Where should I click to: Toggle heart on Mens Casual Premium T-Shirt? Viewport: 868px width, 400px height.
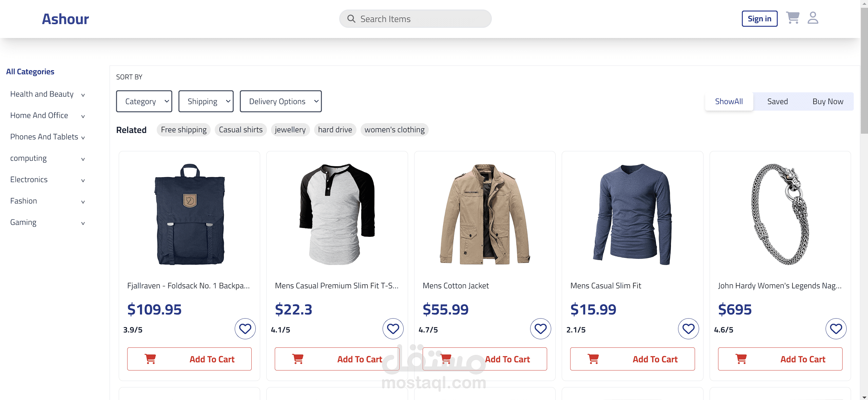(x=393, y=328)
